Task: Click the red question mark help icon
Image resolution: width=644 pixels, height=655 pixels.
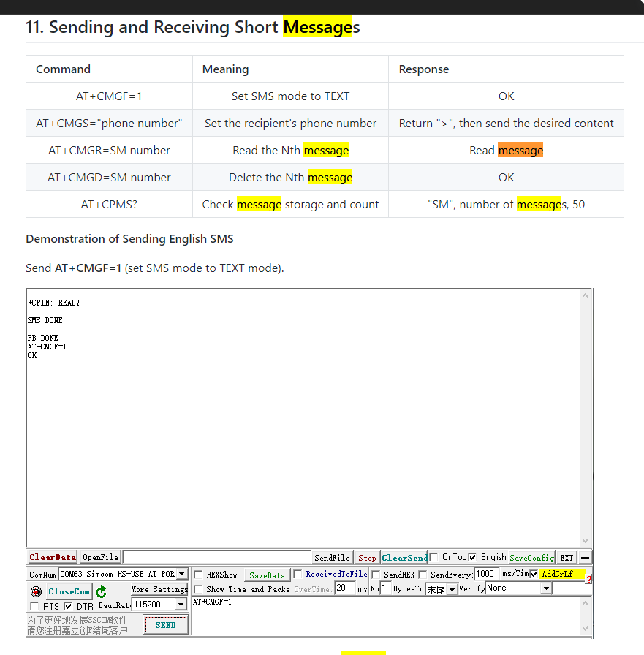Action: click(x=588, y=579)
